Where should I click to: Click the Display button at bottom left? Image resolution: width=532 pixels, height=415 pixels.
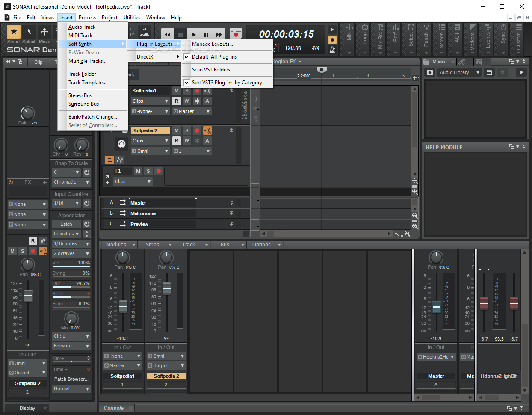coord(27,408)
